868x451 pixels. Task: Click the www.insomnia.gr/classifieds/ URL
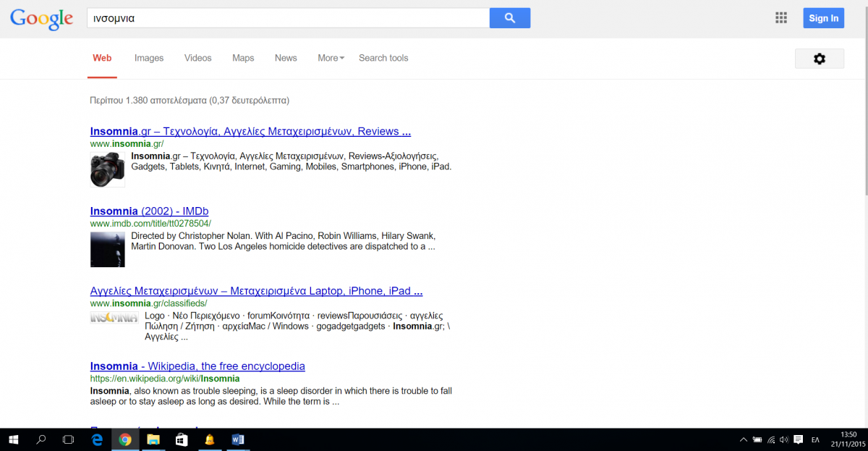[148, 303]
